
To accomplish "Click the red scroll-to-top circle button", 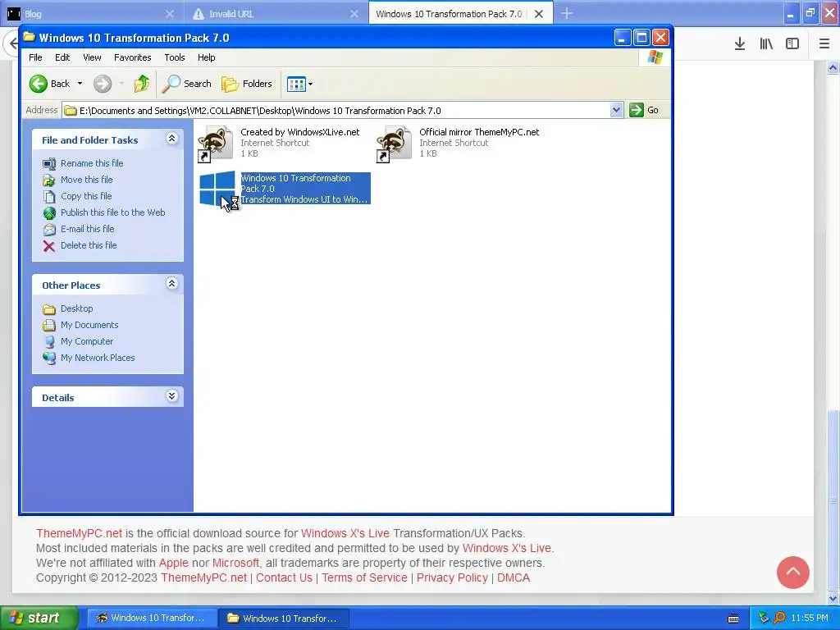I will 793,572.
